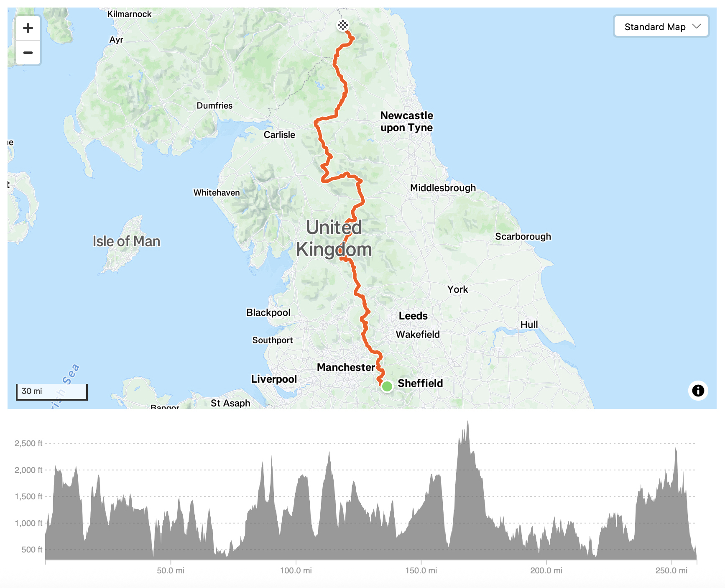725x588 pixels.
Task: Click the Newcastle upon Tyne label
Action: point(406,121)
